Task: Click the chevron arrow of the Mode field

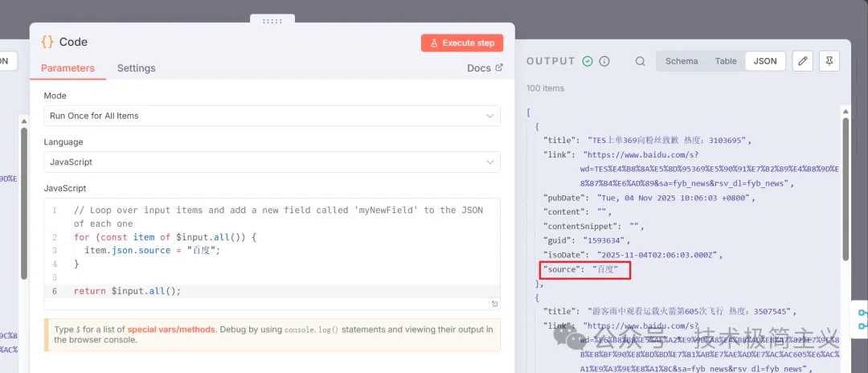Action: coord(489,116)
